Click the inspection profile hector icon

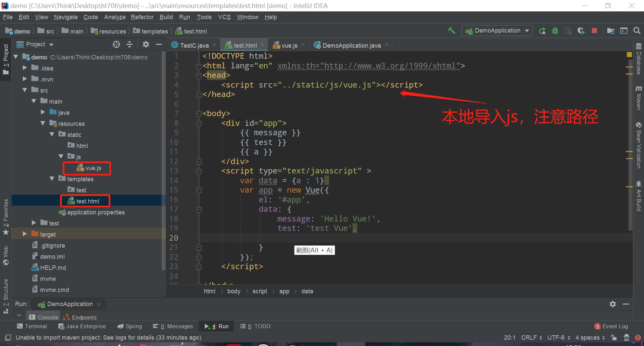click(626, 338)
